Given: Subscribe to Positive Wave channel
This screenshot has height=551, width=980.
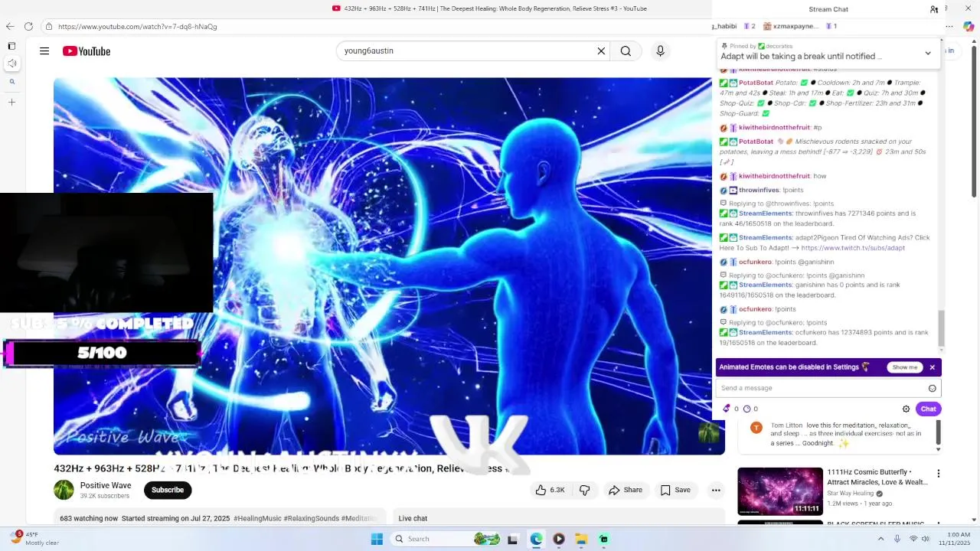Looking at the screenshot, I should click(168, 490).
